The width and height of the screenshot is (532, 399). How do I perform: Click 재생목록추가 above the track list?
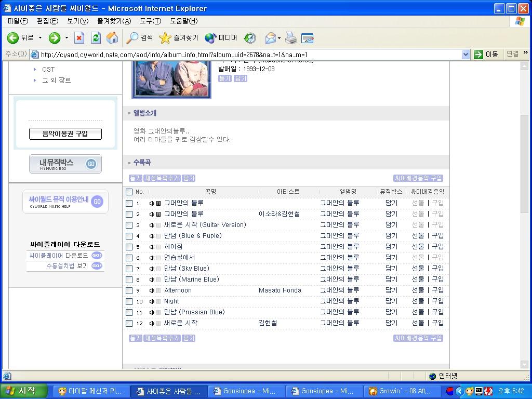point(162,178)
